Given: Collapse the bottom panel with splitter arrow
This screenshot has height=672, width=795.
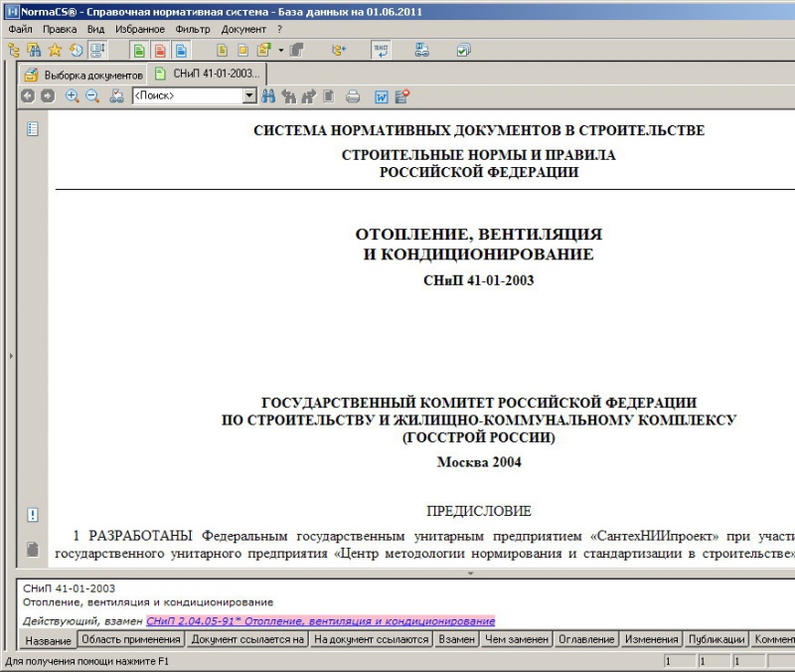Looking at the screenshot, I should [469, 574].
